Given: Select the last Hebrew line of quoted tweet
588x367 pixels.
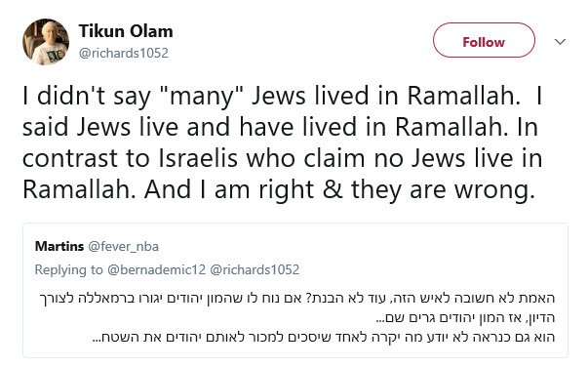Looking at the screenshot, I should (x=323, y=337).
